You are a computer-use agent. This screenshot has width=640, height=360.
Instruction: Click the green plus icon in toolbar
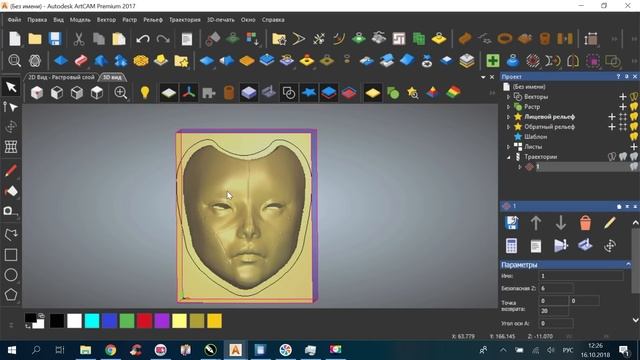[x=493, y=61]
